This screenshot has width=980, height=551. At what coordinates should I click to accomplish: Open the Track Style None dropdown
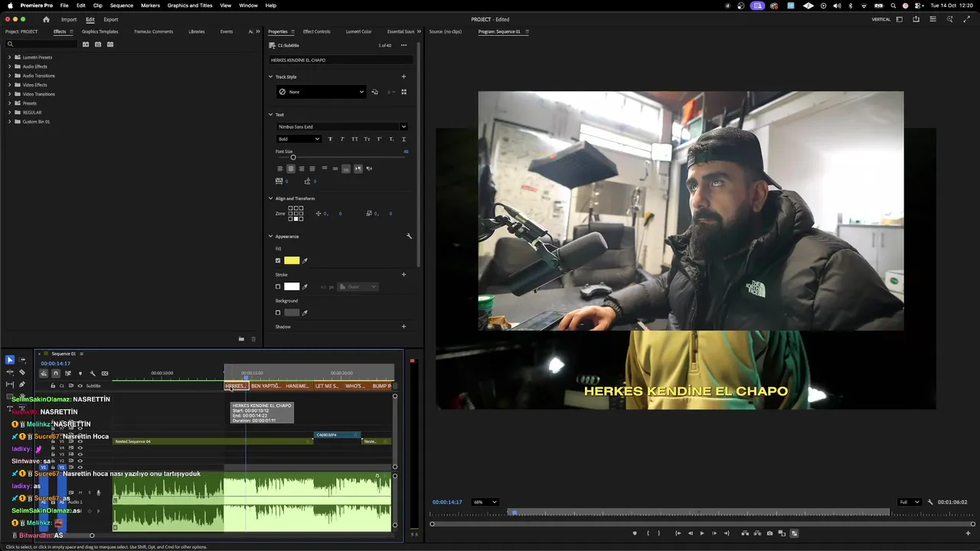(322, 92)
